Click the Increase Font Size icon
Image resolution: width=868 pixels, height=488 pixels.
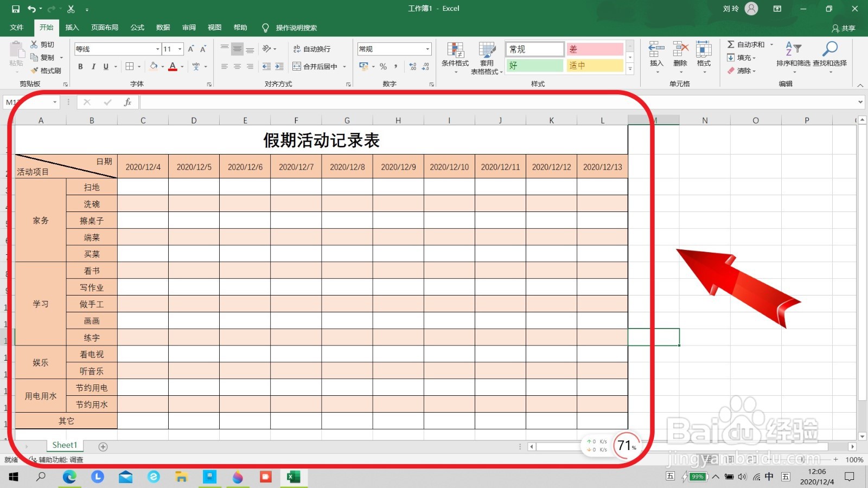pos(191,49)
